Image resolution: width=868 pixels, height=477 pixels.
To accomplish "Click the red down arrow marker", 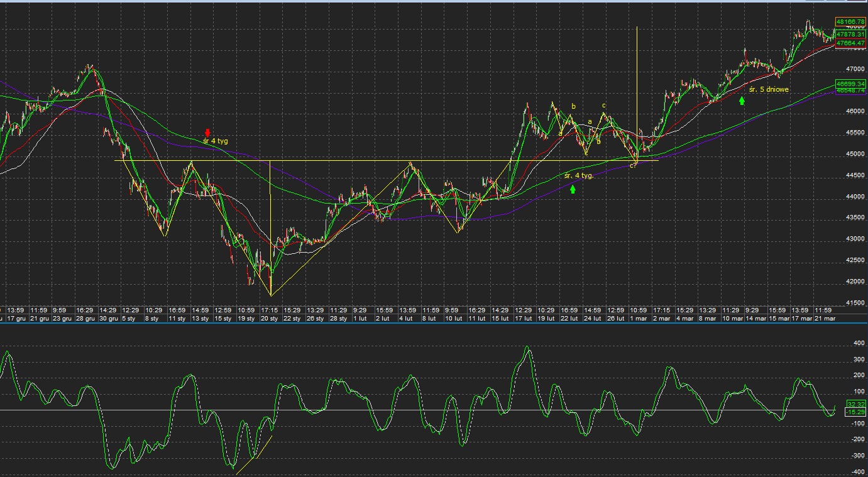I will [207, 133].
